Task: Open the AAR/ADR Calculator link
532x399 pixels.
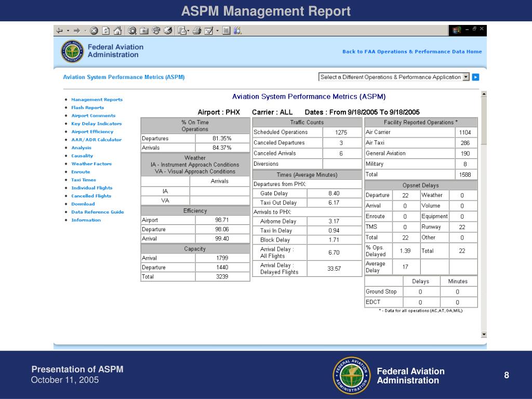Action: pos(96,140)
